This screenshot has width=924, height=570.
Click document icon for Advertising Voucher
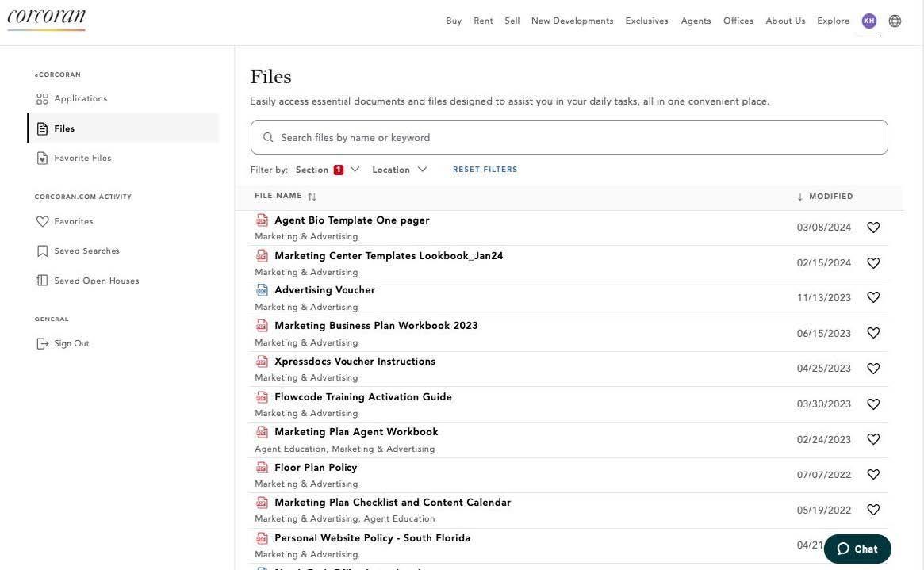pyautogui.click(x=262, y=289)
